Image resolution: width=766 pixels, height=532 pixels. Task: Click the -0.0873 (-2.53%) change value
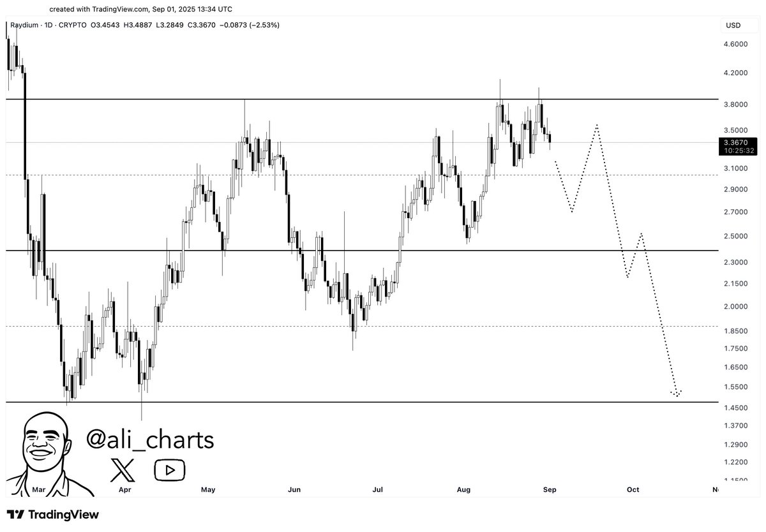click(247, 25)
